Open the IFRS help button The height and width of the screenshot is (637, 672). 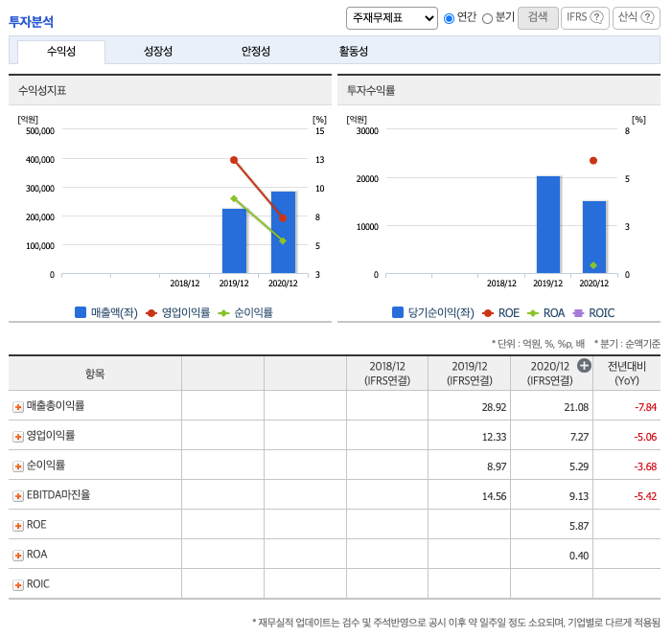(585, 18)
